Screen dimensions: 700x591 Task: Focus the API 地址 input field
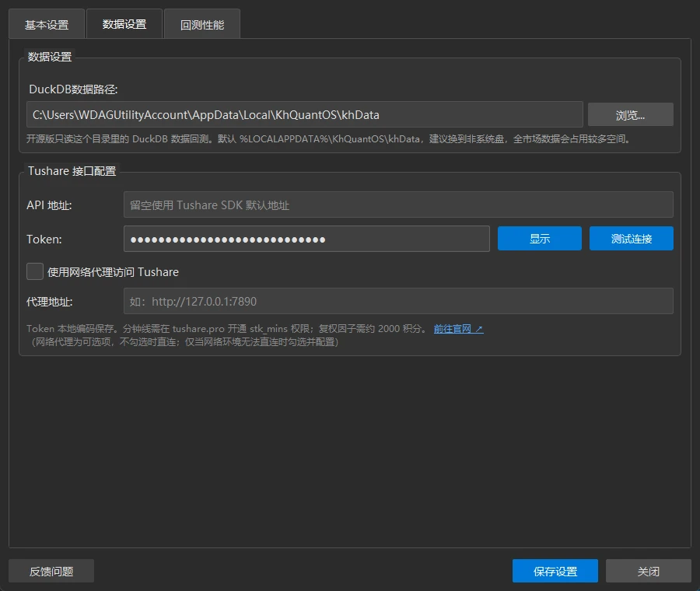tap(398, 205)
